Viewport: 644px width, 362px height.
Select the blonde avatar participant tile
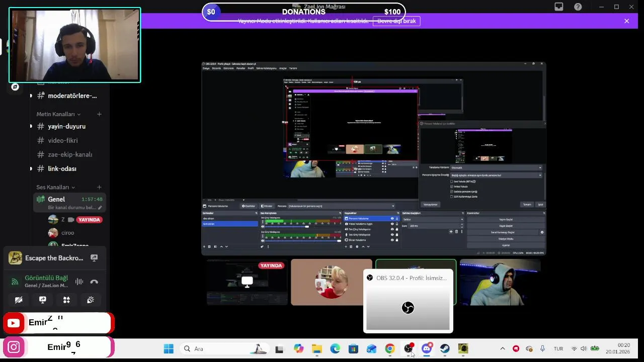pyautogui.click(x=332, y=282)
